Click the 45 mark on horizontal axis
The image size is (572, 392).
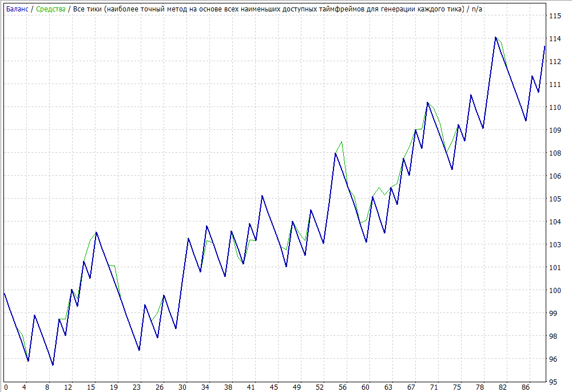tap(274, 387)
